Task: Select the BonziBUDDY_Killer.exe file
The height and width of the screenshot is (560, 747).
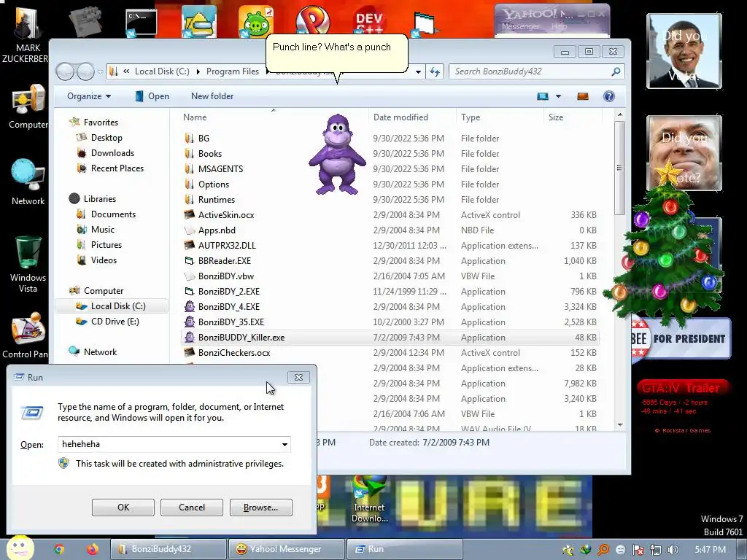Action: coord(390,338)
